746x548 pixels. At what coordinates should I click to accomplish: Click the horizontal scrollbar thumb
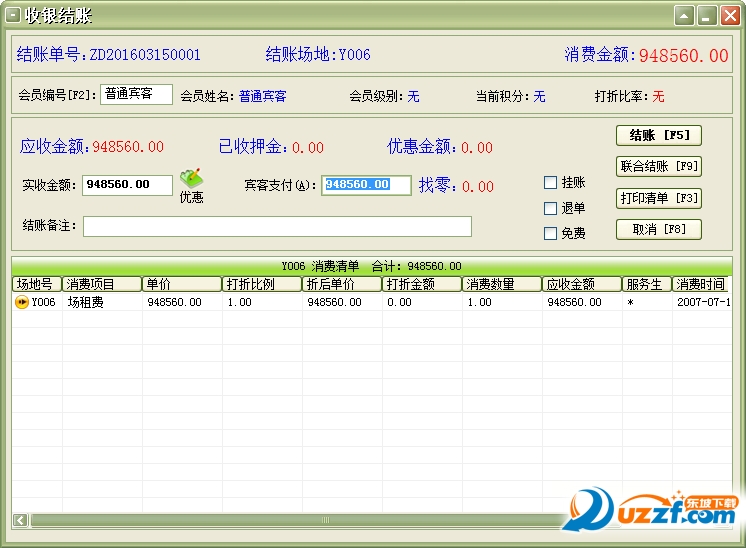[325, 520]
